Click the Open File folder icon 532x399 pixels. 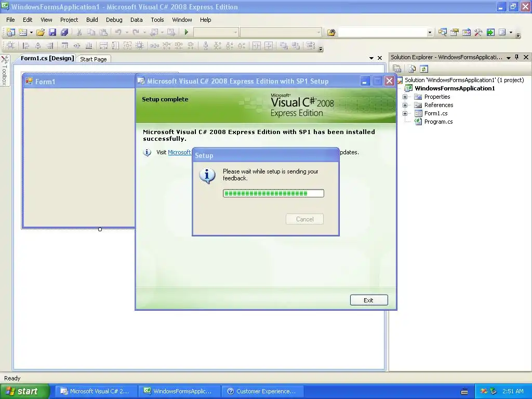click(41, 32)
